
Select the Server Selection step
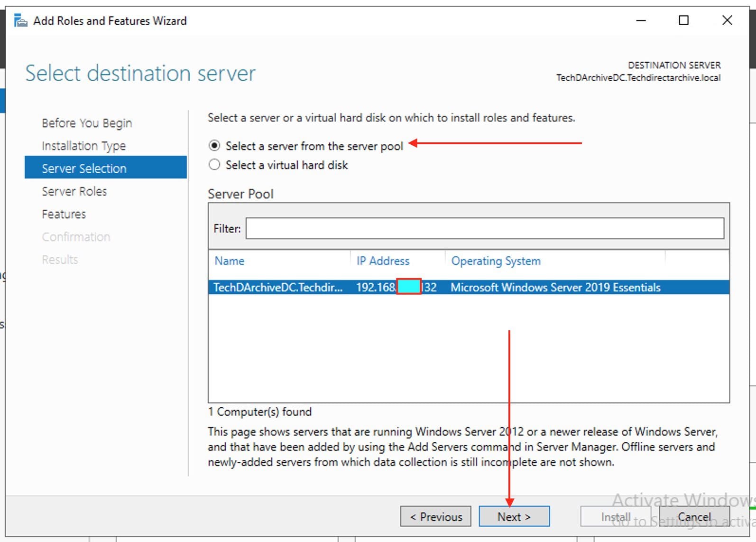tap(84, 168)
